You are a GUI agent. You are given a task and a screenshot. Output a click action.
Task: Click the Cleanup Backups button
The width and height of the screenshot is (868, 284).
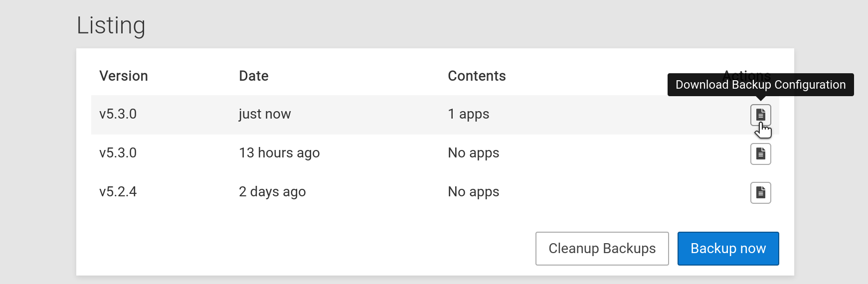coord(602,248)
